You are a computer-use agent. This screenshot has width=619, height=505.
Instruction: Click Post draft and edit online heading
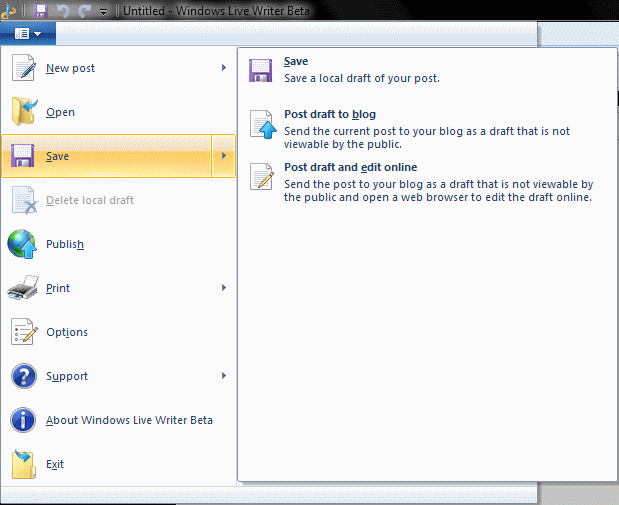351,167
